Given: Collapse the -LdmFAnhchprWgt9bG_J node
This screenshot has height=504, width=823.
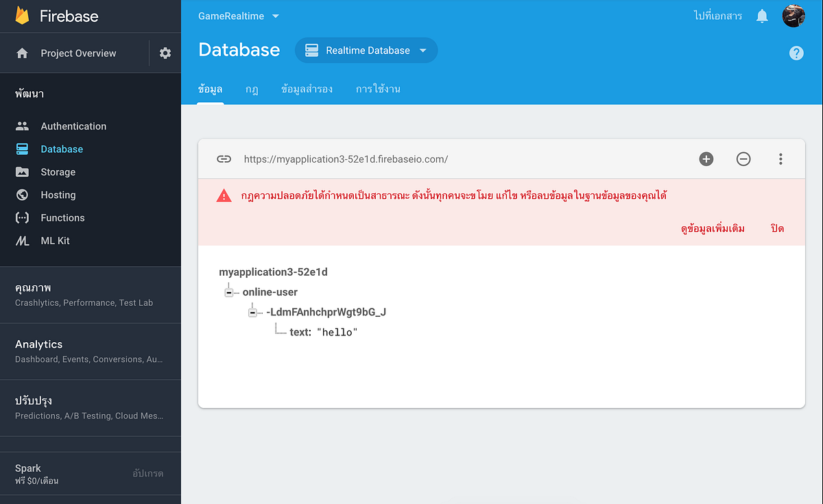Looking at the screenshot, I should (252, 311).
